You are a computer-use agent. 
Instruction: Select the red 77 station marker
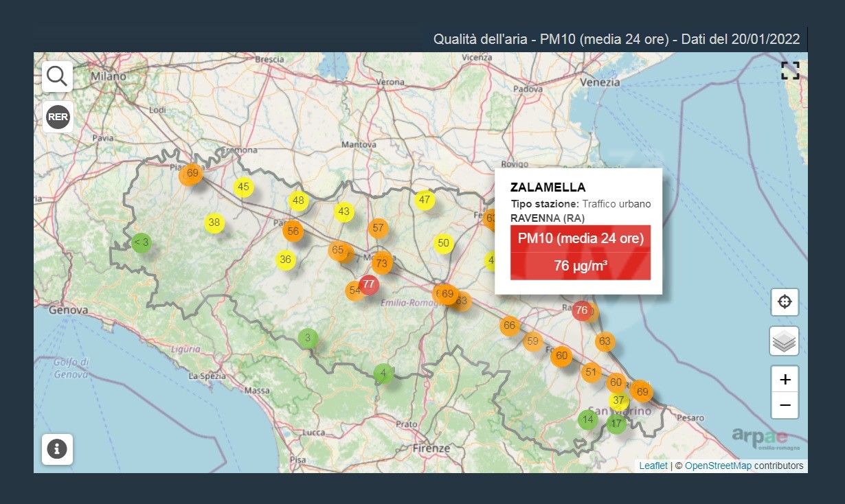369,284
